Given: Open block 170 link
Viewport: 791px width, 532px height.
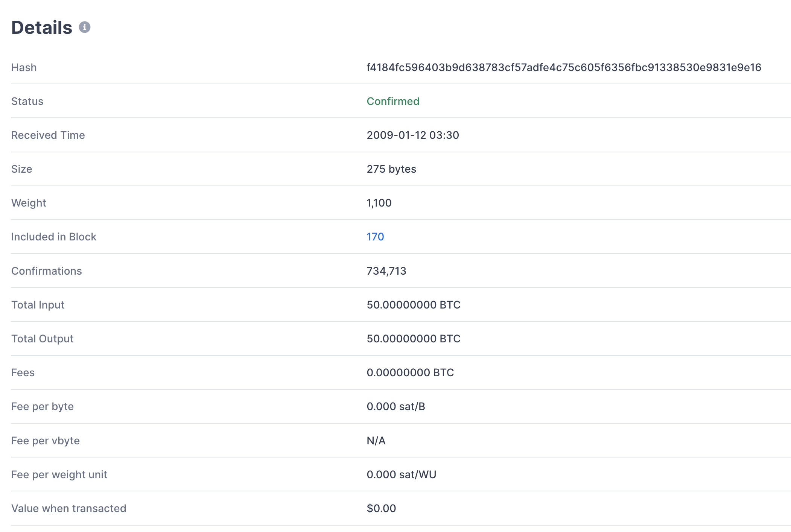Looking at the screenshot, I should (x=375, y=237).
